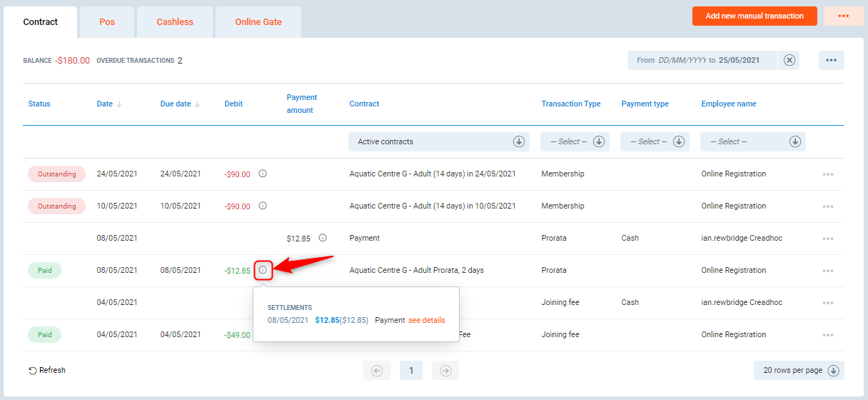This screenshot has width=868, height=400.
Task: Go to next page arrow
Action: click(445, 370)
